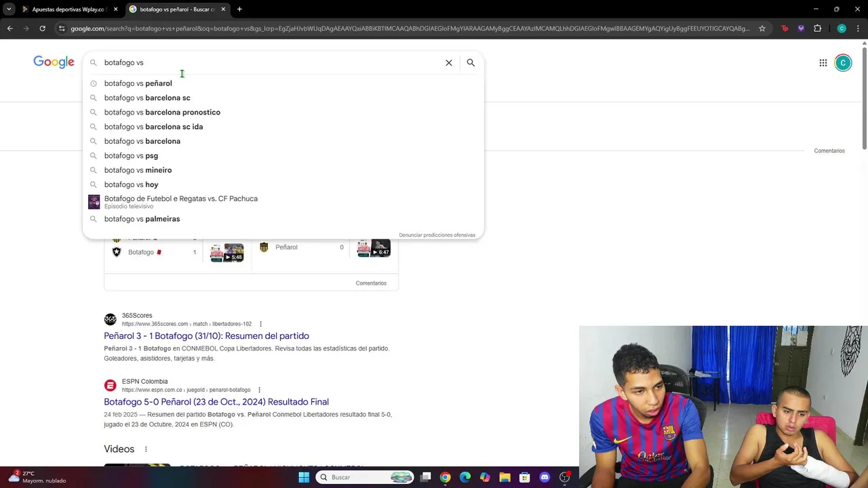Select suggestion 'botafogo vs barcelona pronostico'
The image size is (868, 488).
pyautogui.click(x=283, y=112)
